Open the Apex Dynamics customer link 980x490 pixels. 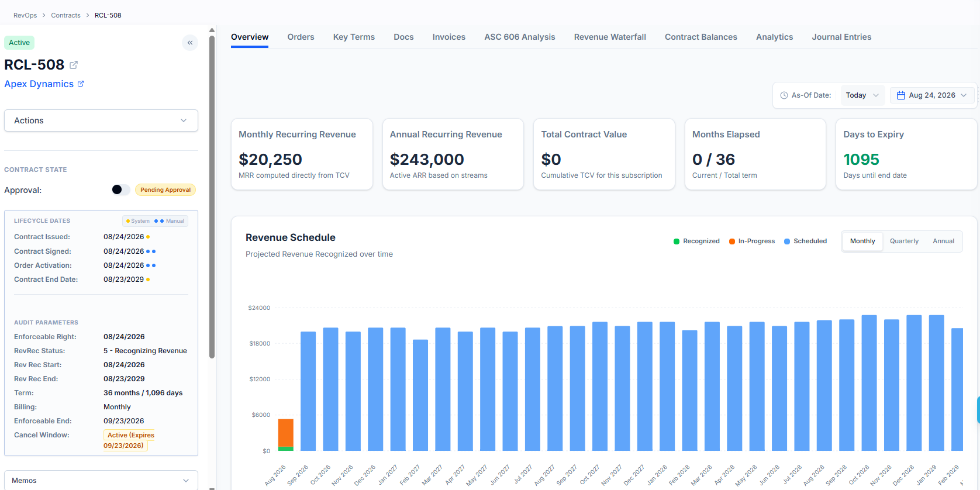39,84
